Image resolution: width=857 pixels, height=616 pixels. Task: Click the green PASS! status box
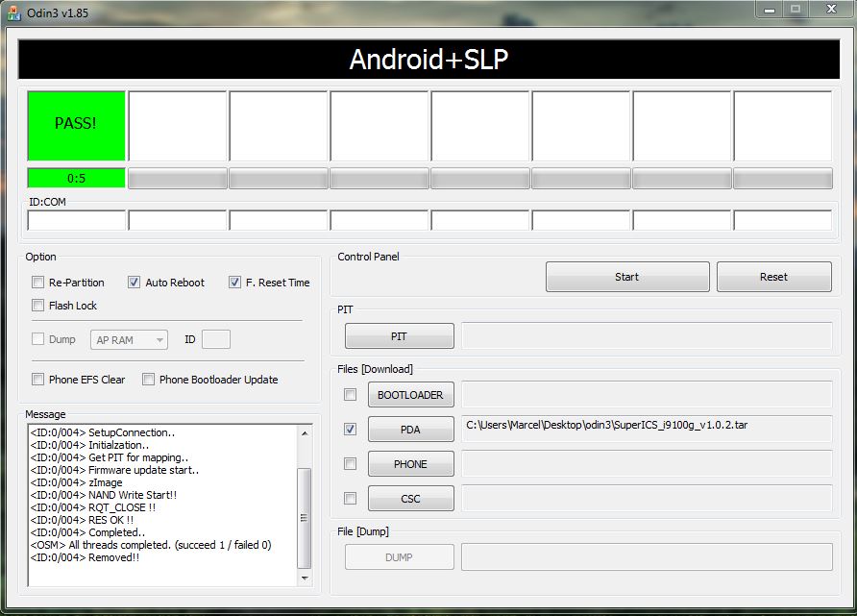(76, 126)
